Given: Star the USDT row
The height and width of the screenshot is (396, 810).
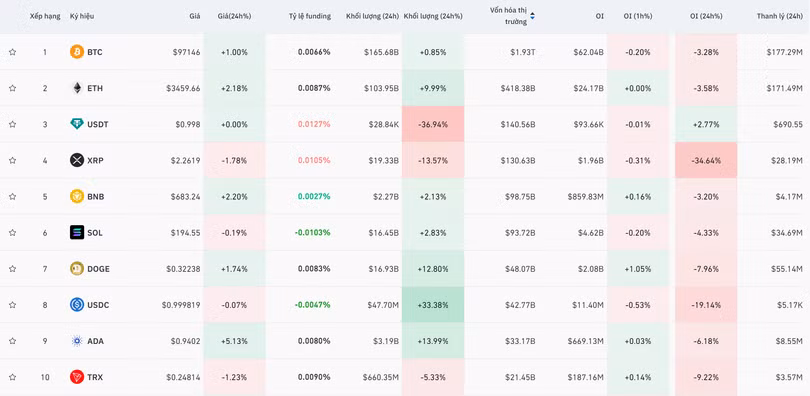Looking at the screenshot, I should coord(12,124).
